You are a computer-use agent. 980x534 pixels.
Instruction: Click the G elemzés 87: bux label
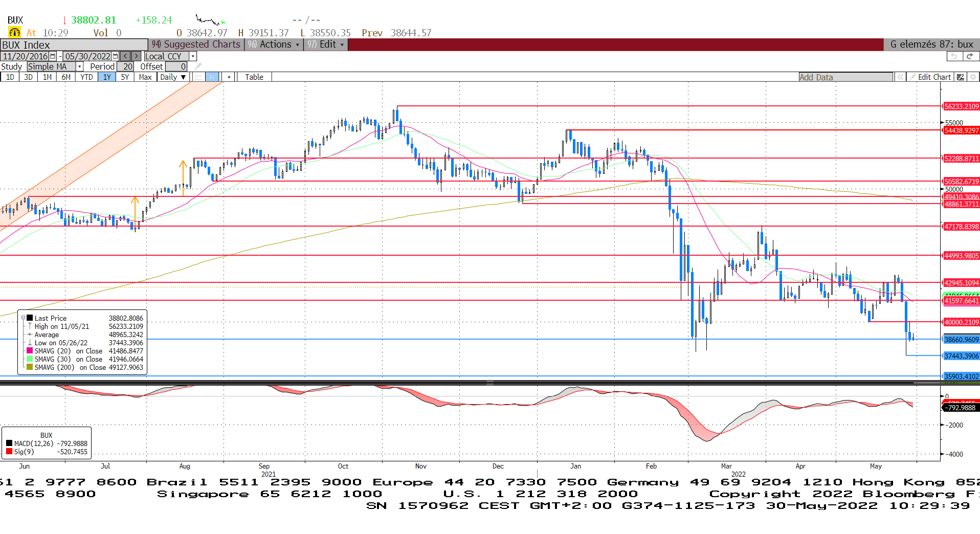[x=931, y=44]
